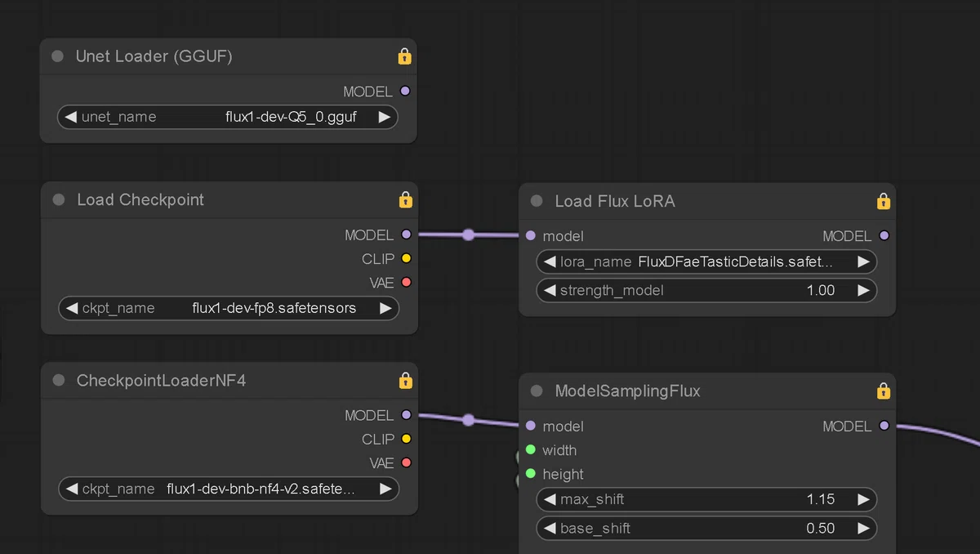
Task: Click CLIP output port of Load Checkpoint
Action: tap(406, 258)
